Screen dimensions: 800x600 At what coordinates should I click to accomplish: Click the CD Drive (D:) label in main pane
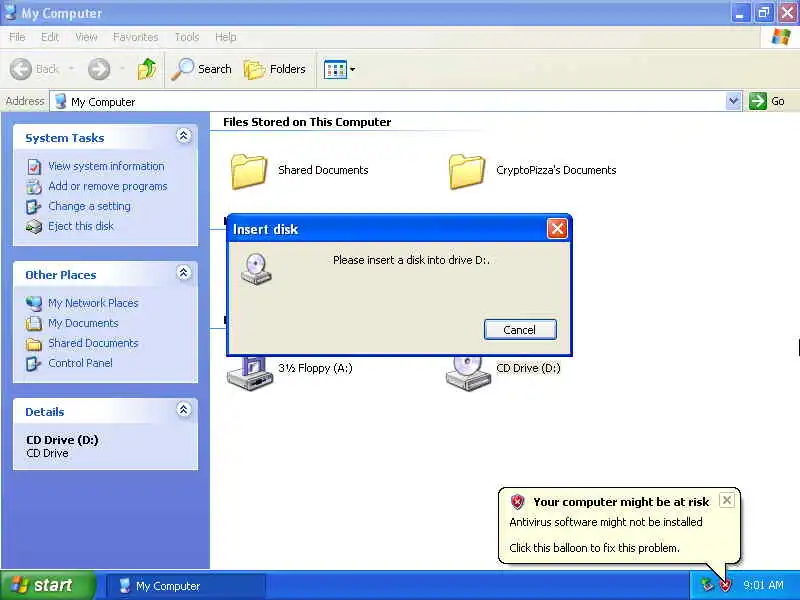(528, 368)
